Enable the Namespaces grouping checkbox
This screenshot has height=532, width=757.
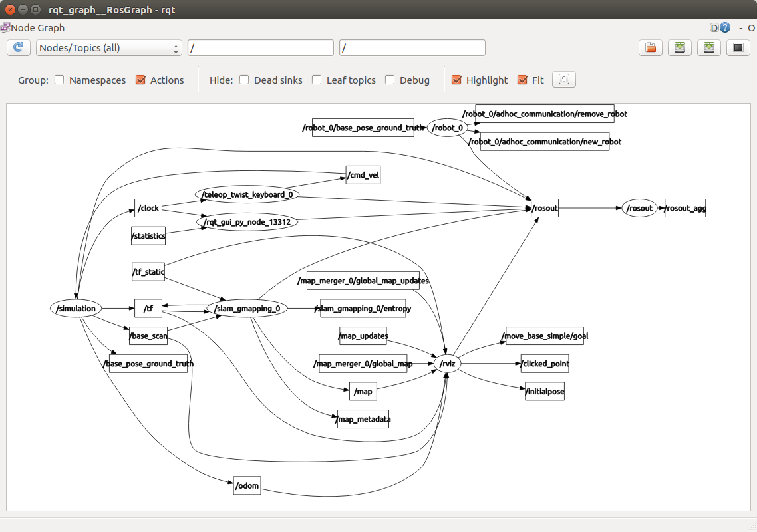59,80
